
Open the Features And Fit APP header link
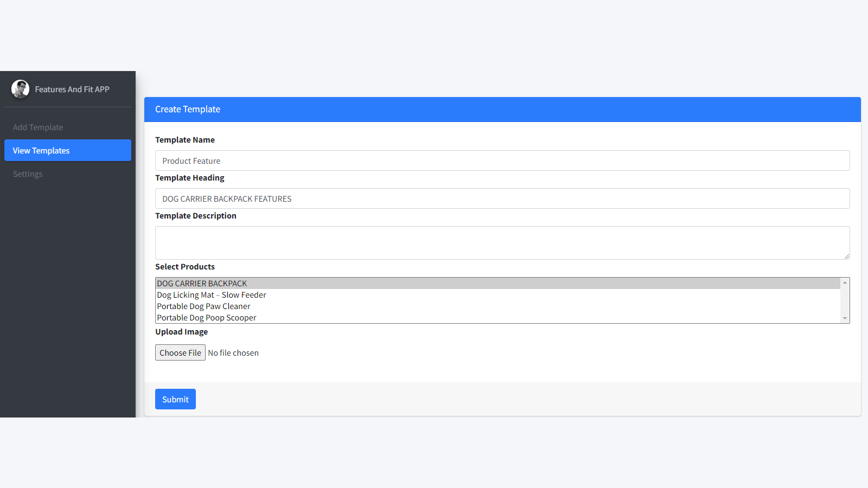click(x=72, y=89)
